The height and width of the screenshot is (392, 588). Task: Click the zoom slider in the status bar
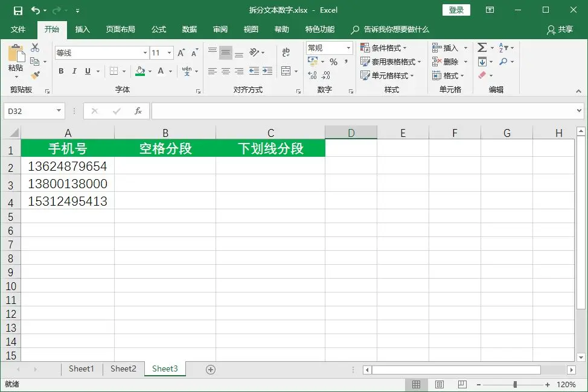point(514,384)
